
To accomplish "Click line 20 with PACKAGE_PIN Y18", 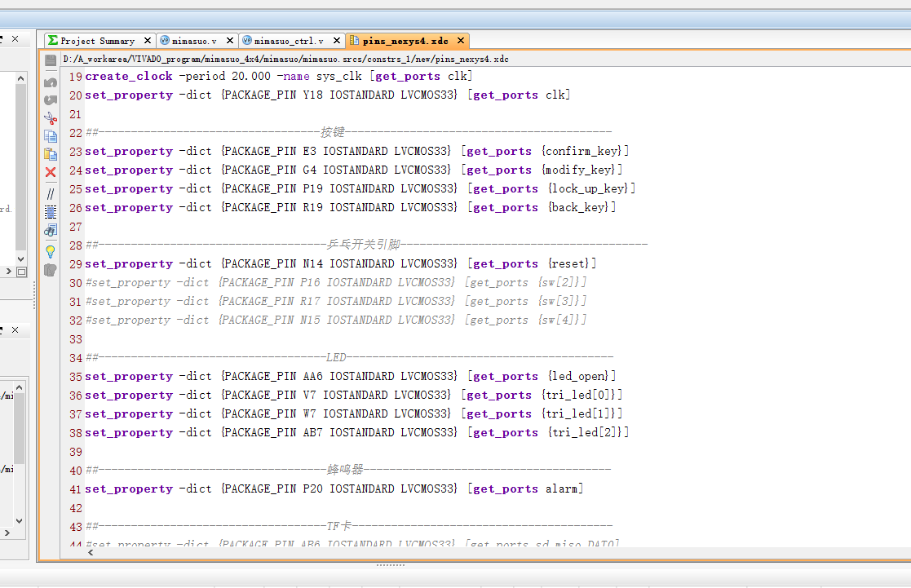I will point(327,95).
